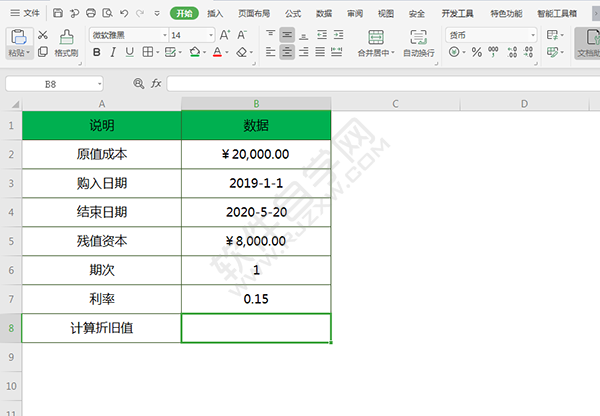Image resolution: width=600 pixels, height=416 pixels.
Task: Click the justify alignment icon
Action: pyautogui.click(x=320, y=52)
